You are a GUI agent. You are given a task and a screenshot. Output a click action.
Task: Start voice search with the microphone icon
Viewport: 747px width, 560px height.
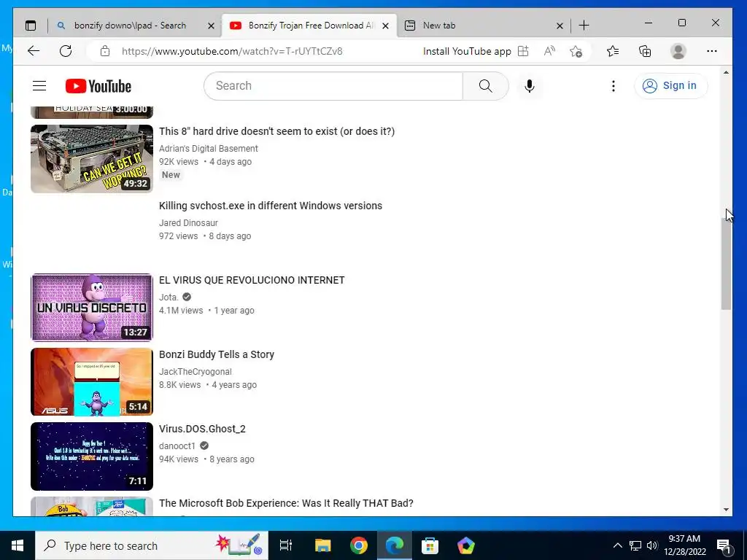click(x=530, y=86)
